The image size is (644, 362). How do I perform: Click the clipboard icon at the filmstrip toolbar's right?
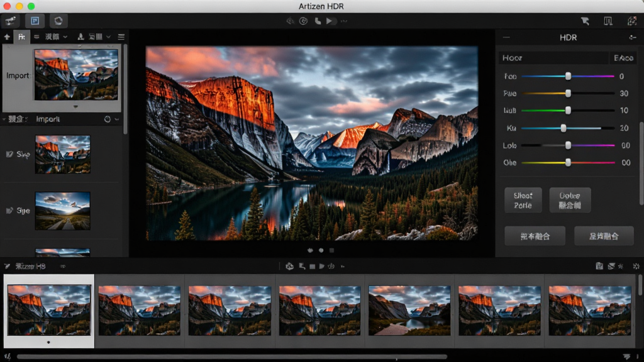(599, 266)
